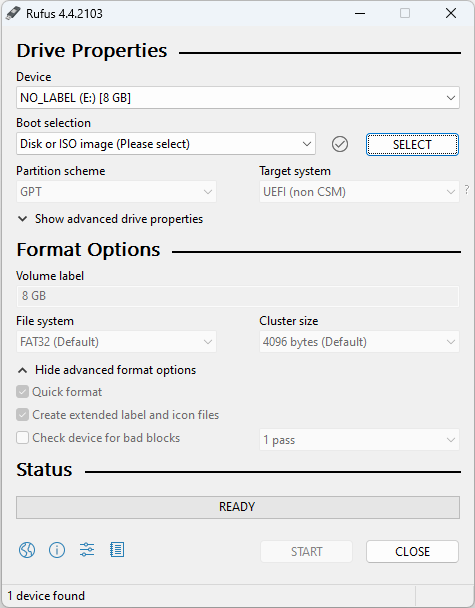
Task: Open the Cluster size dropdown
Action: tap(359, 342)
